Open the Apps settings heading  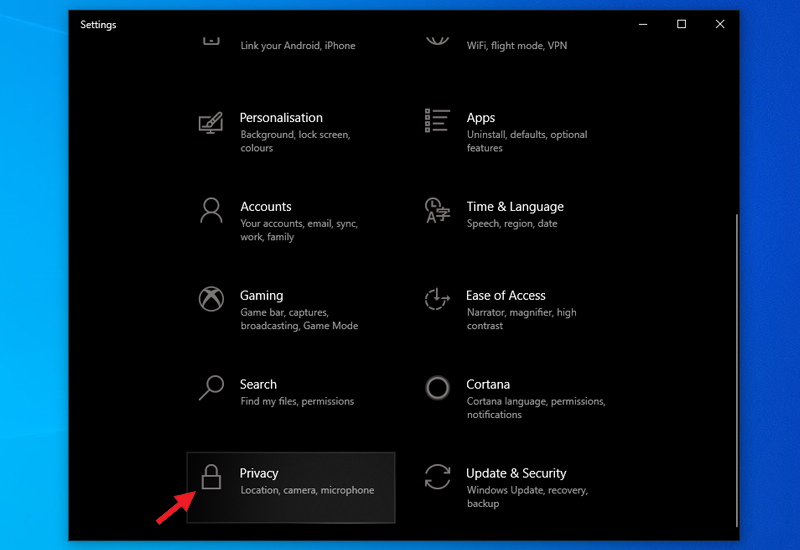click(481, 118)
